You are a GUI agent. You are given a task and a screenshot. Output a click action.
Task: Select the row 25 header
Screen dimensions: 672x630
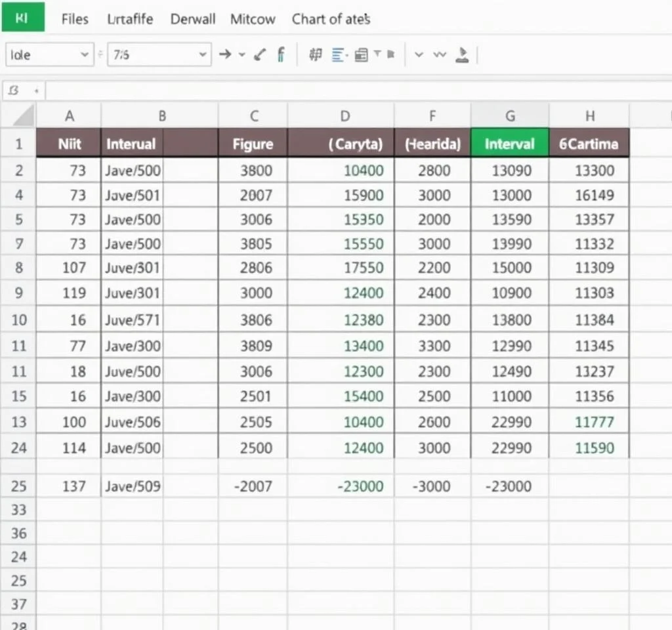(x=19, y=486)
